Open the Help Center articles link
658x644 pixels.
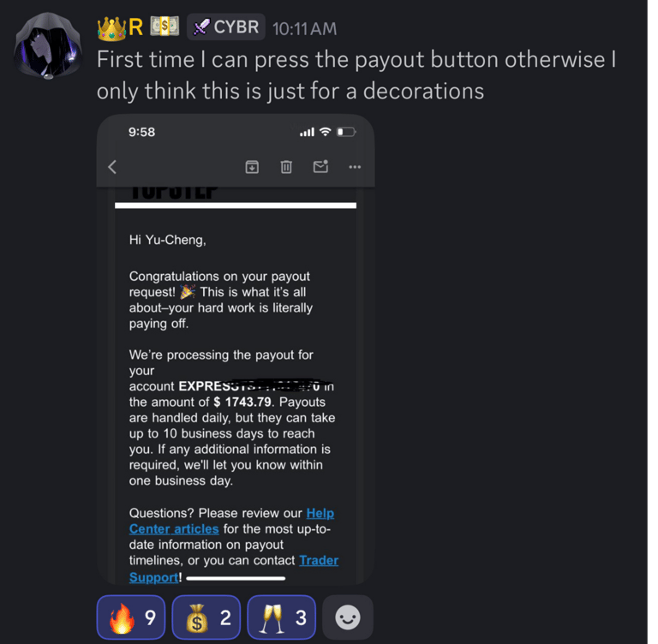coord(231,521)
